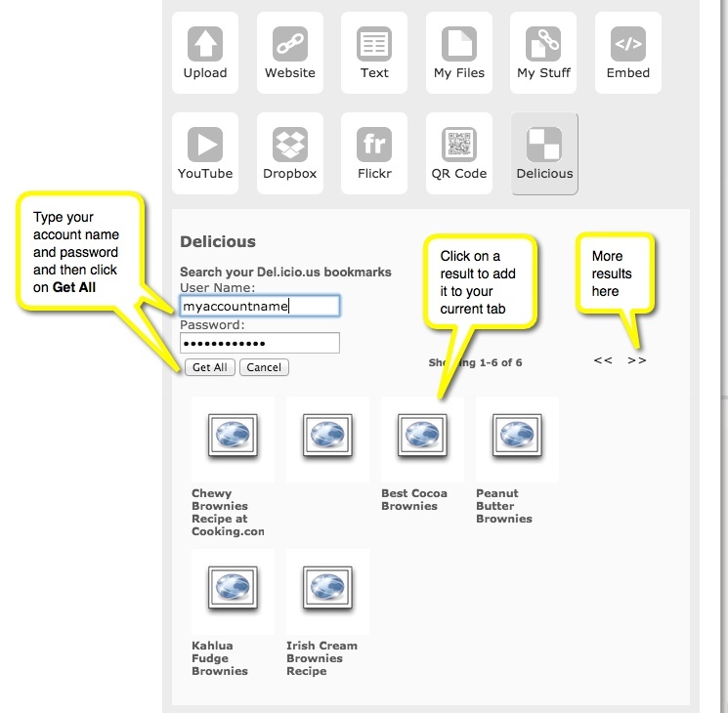Select the Delicious source tile

tap(544, 153)
